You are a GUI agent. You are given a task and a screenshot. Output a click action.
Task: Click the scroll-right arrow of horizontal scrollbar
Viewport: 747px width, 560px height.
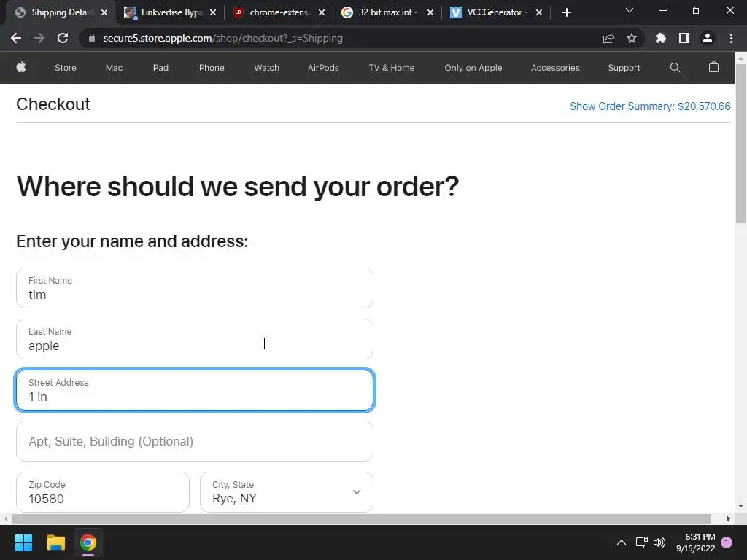click(729, 518)
